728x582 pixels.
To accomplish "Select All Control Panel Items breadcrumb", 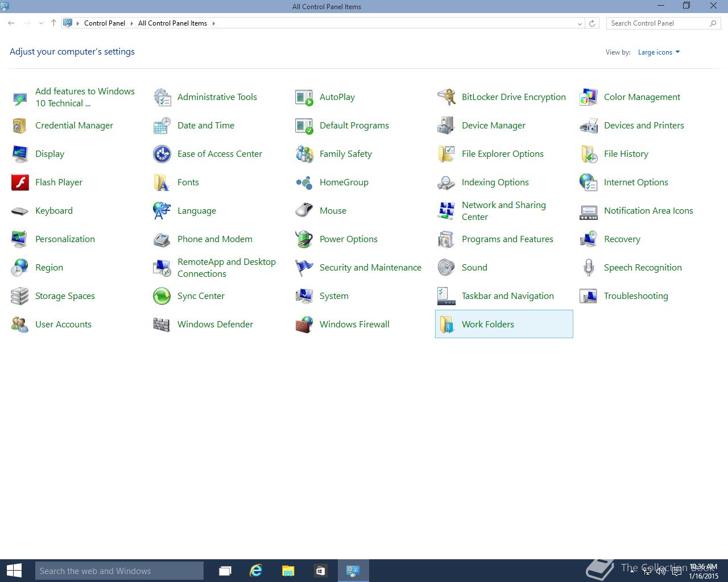I will (172, 23).
